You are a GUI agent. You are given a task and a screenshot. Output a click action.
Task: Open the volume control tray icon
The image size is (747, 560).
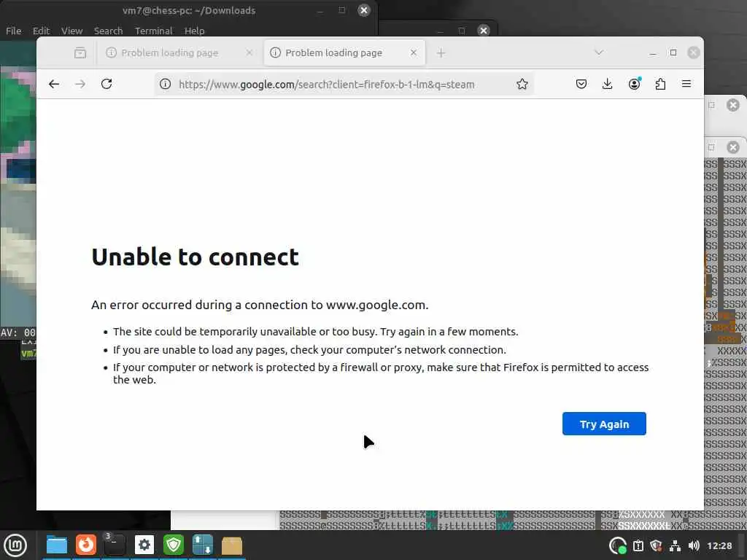point(694,545)
